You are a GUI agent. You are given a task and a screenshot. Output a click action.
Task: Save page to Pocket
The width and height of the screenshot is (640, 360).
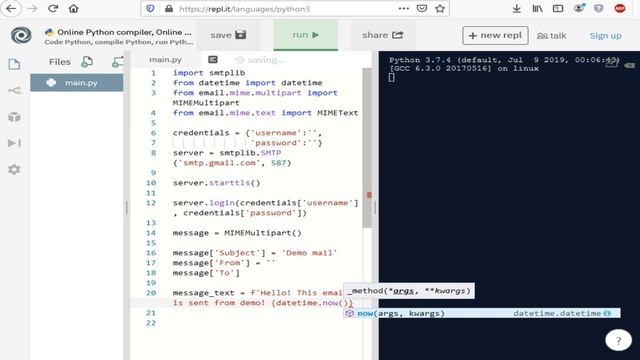[x=422, y=9]
